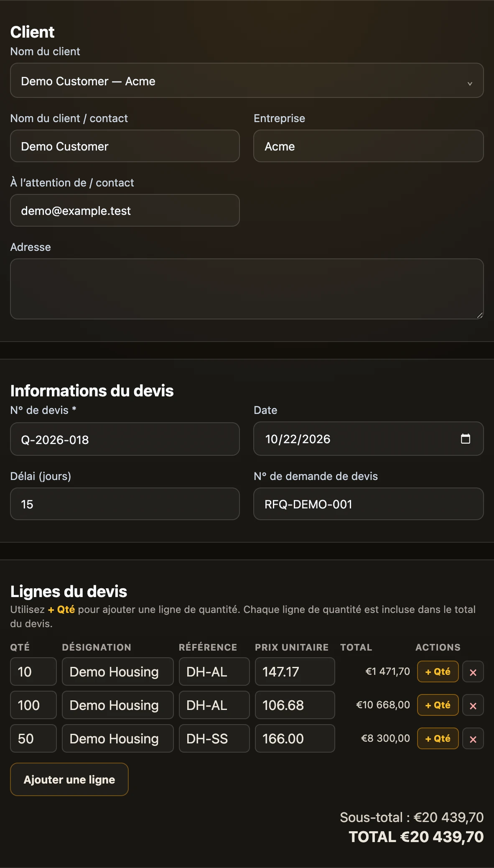Click the PRIX UNITAIRE column header
This screenshot has height=868, width=494.
click(x=292, y=647)
